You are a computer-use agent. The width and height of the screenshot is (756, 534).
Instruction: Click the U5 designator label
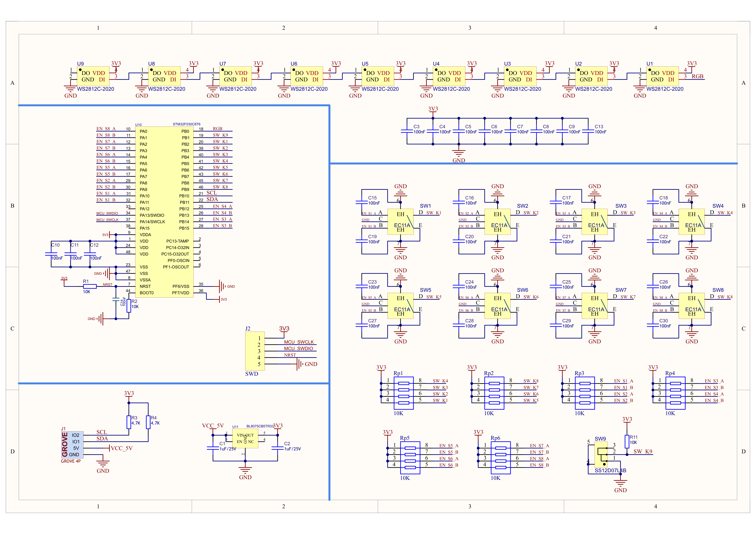[x=365, y=64]
